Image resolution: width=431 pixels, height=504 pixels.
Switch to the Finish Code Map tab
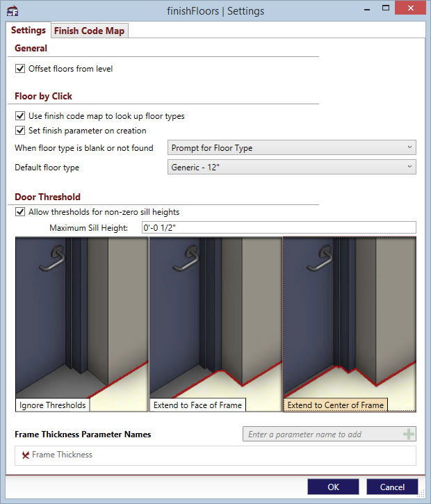[90, 31]
